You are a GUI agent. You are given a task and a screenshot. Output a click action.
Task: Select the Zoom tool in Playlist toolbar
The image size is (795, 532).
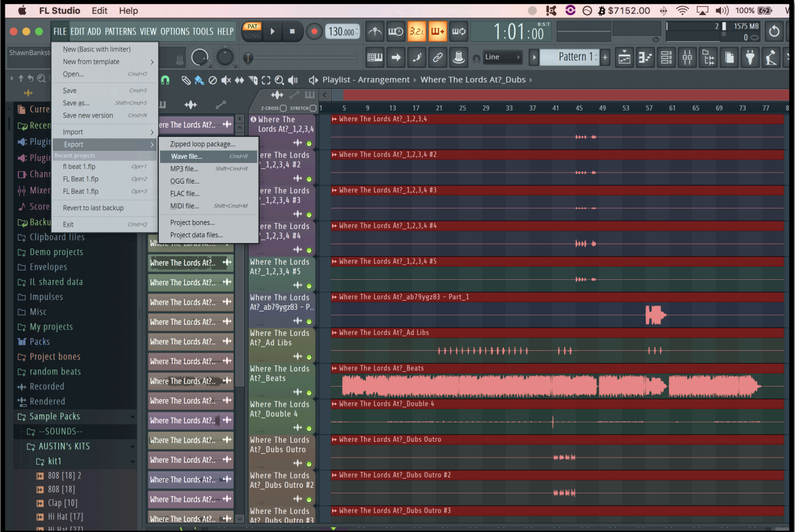[x=279, y=80]
